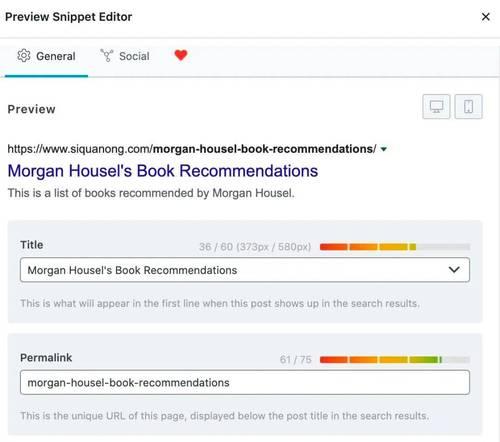Click the siquanong.com preview URL

pyautogui.click(x=192, y=149)
